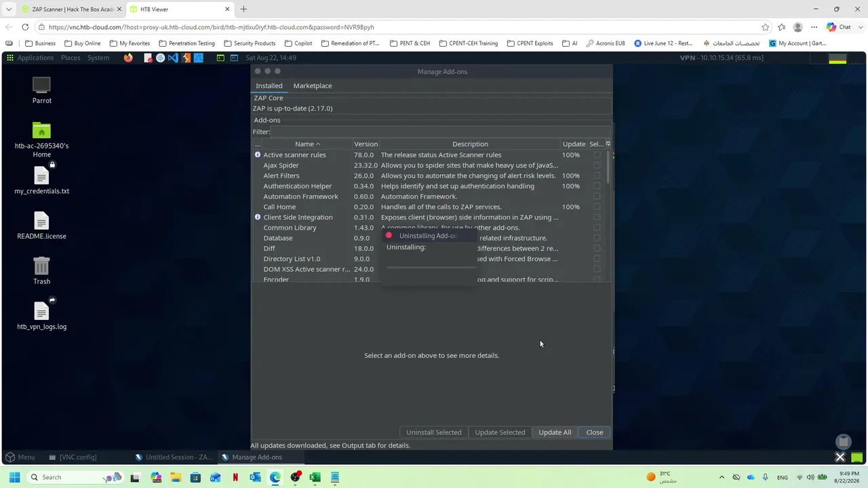The height and width of the screenshot is (488, 868).
Task: Switch to the Installed tab
Action: (x=269, y=86)
